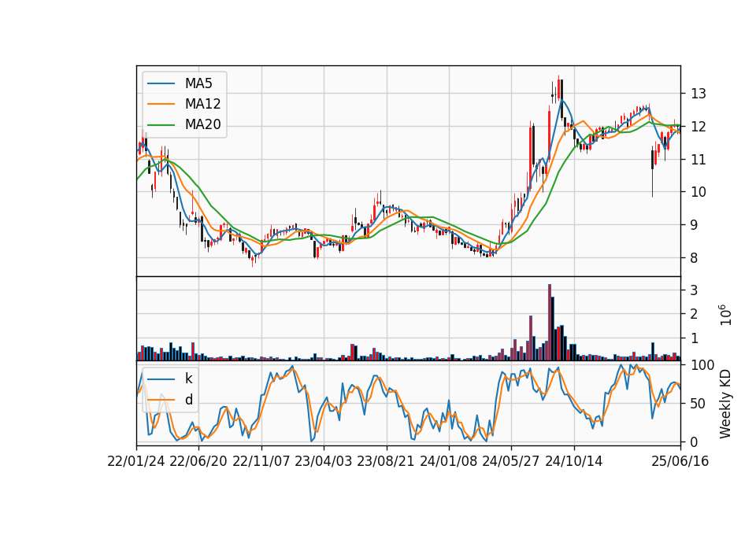Click the volume axis tick 3
Screen dimensions: 756x543
coord(695,290)
